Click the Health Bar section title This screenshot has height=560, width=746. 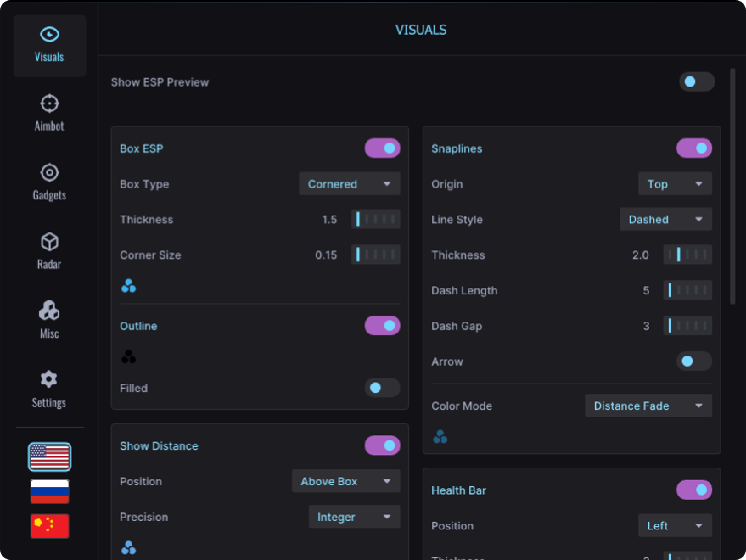(458, 490)
